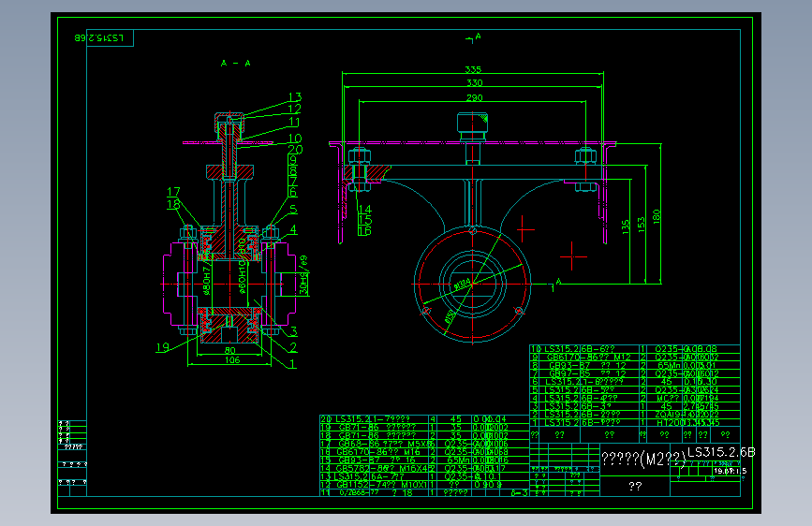The width and height of the screenshot is (812, 526).
Task: Click leader callout number 10 in section view
Action: (295, 139)
